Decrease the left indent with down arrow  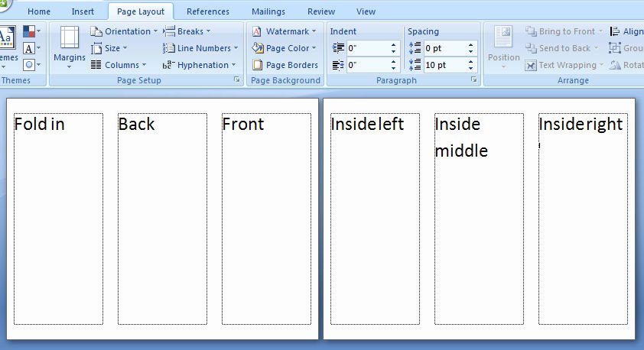click(x=393, y=52)
